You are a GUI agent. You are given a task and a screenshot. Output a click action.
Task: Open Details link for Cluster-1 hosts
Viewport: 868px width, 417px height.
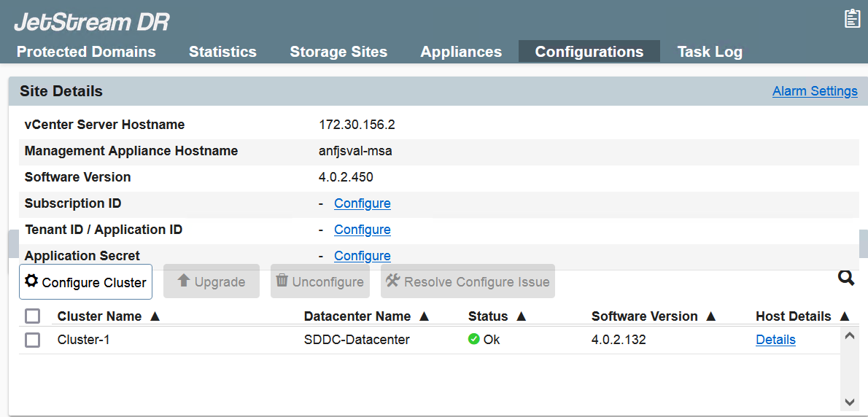tap(775, 340)
